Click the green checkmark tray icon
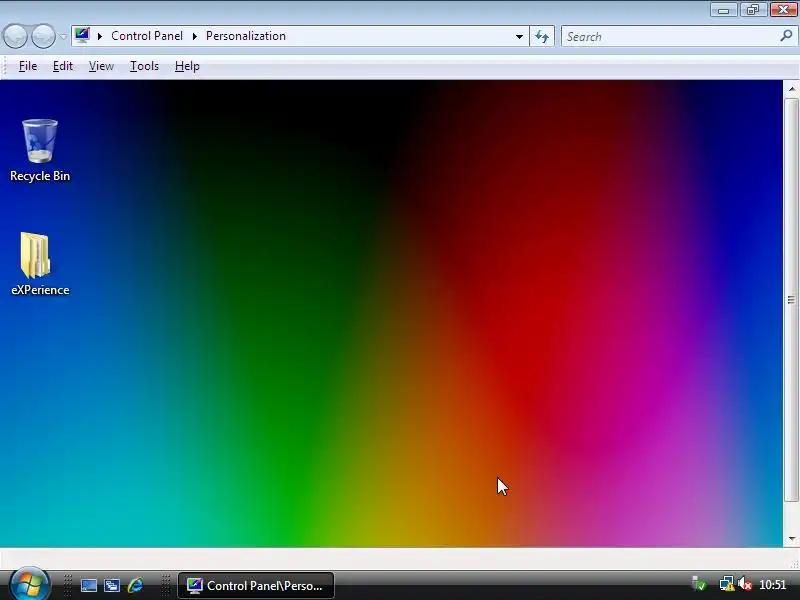 tap(699, 584)
